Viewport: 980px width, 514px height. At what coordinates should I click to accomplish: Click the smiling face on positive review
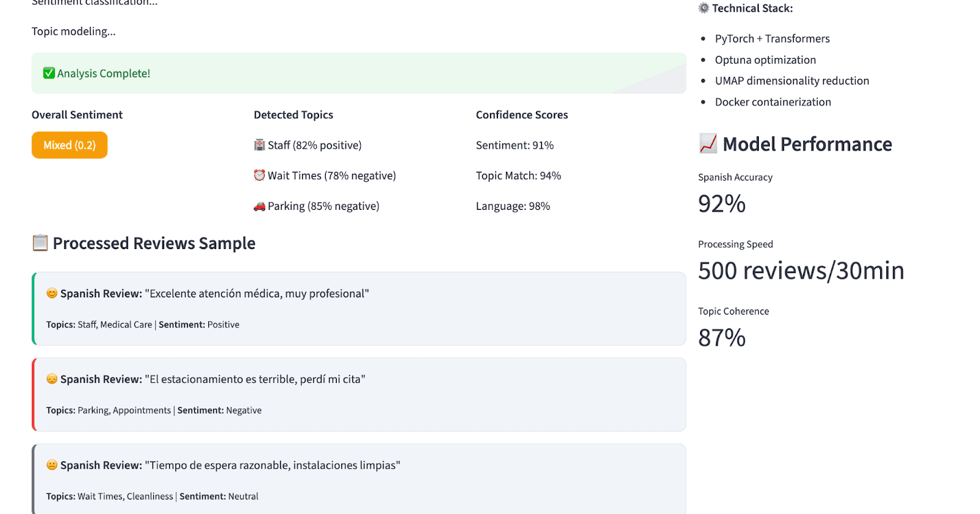coord(52,294)
